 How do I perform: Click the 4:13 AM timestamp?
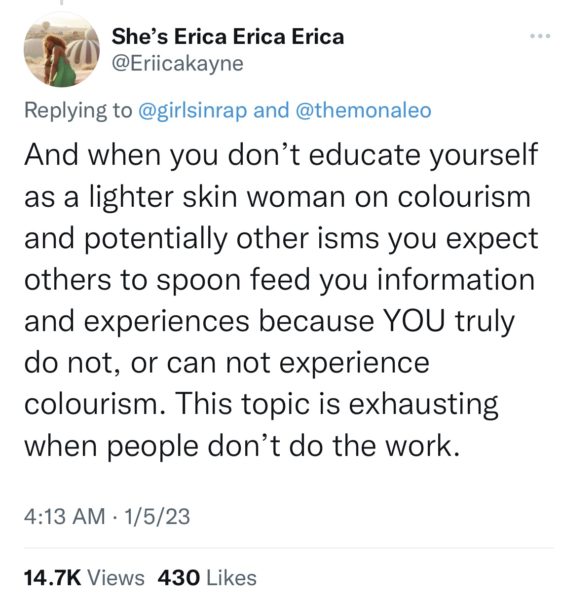64,516
